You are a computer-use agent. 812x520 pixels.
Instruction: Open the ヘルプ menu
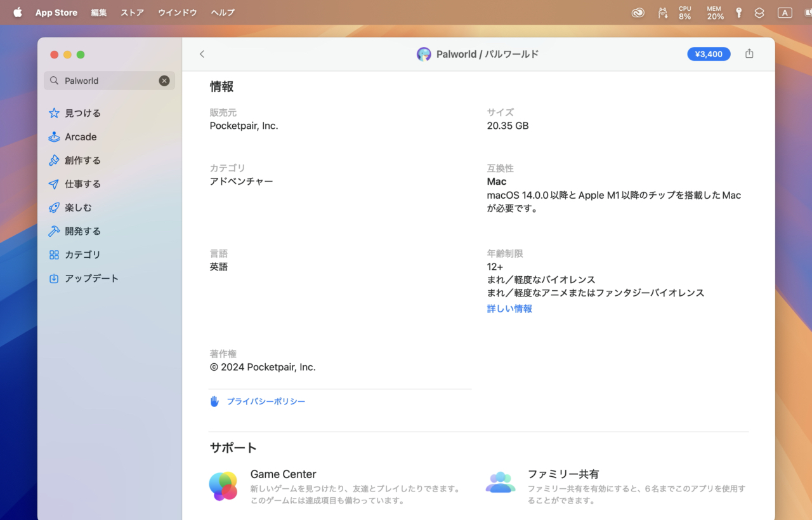click(223, 12)
